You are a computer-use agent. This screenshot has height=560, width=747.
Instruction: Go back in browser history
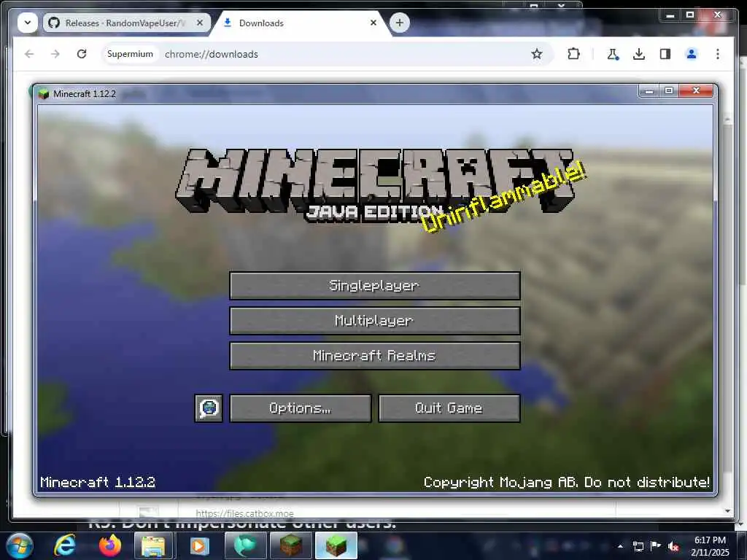(x=29, y=54)
